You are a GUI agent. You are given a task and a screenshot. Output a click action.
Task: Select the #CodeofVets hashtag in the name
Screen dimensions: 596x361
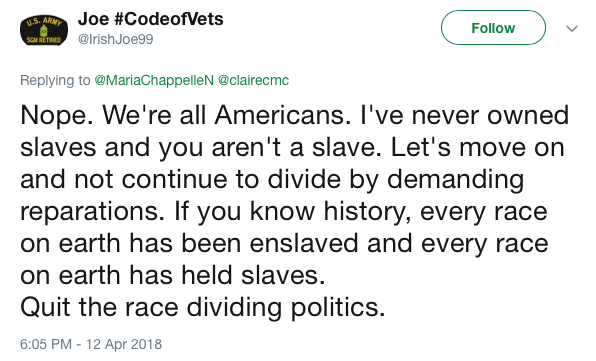pos(168,19)
